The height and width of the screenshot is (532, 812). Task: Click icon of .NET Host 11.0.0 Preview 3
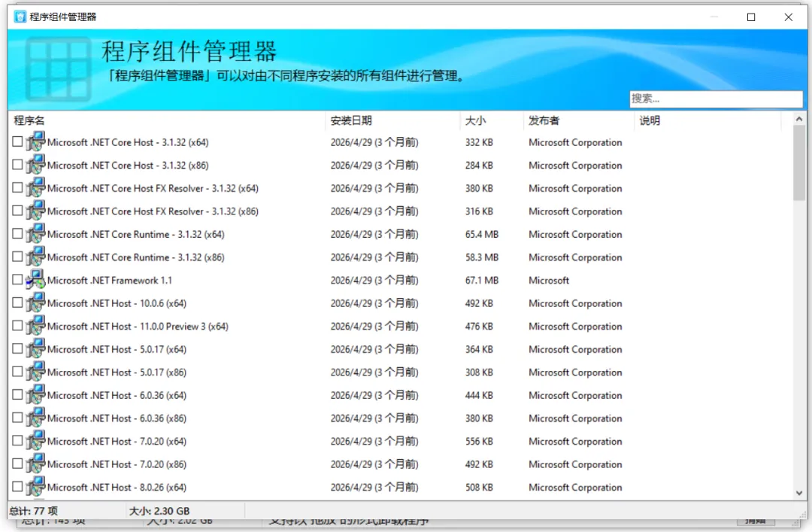click(x=36, y=325)
